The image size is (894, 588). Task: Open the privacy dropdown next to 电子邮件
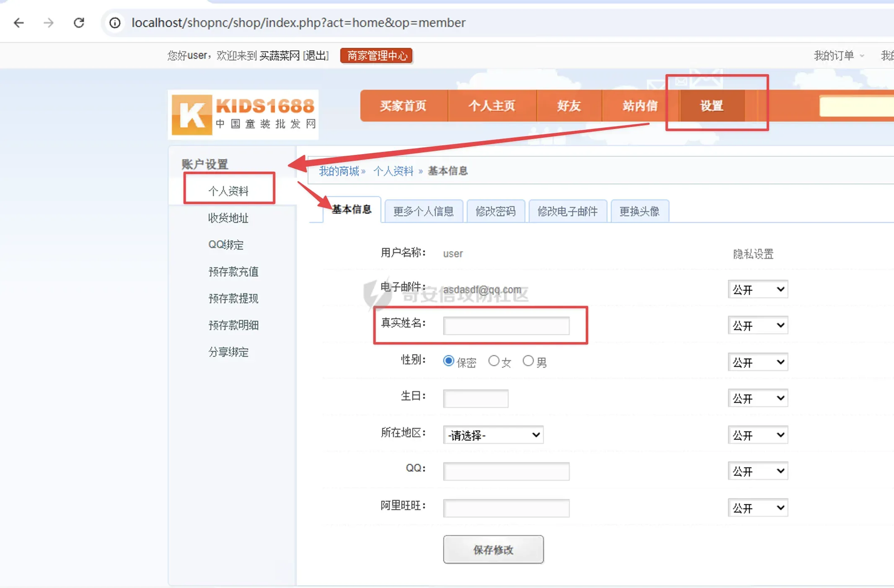point(758,289)
